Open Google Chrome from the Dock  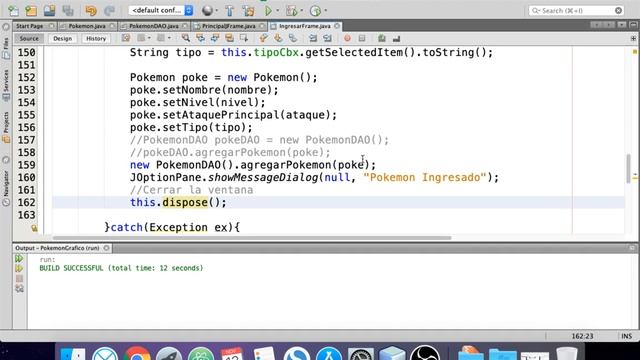[x=137, y=353]
